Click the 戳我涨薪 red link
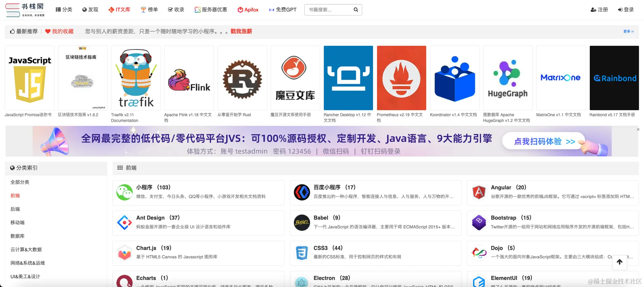The image size is (644, 287). (x=241, y=31)
